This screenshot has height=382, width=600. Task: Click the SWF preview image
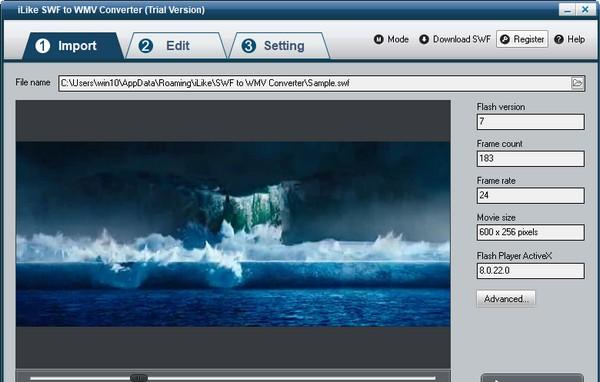(233, 234)
